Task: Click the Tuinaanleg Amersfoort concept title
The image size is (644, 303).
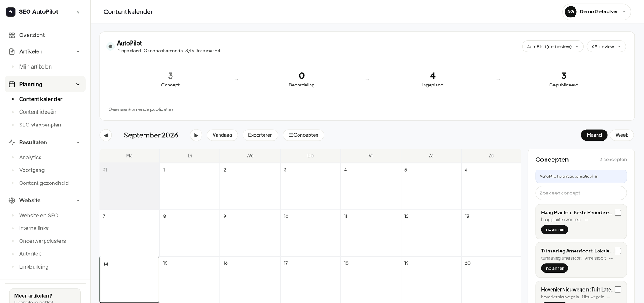Action: pos(577,251)
